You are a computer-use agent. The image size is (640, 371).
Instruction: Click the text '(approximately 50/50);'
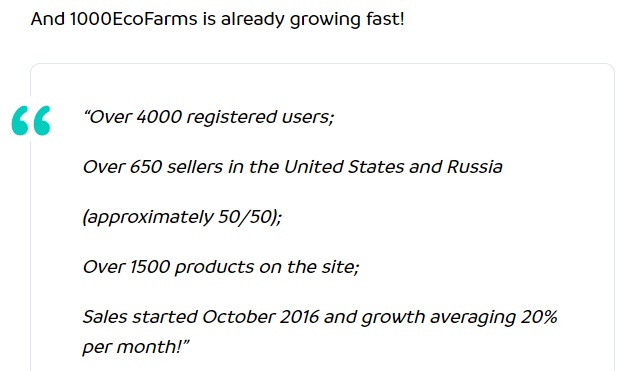pos(182,217)
